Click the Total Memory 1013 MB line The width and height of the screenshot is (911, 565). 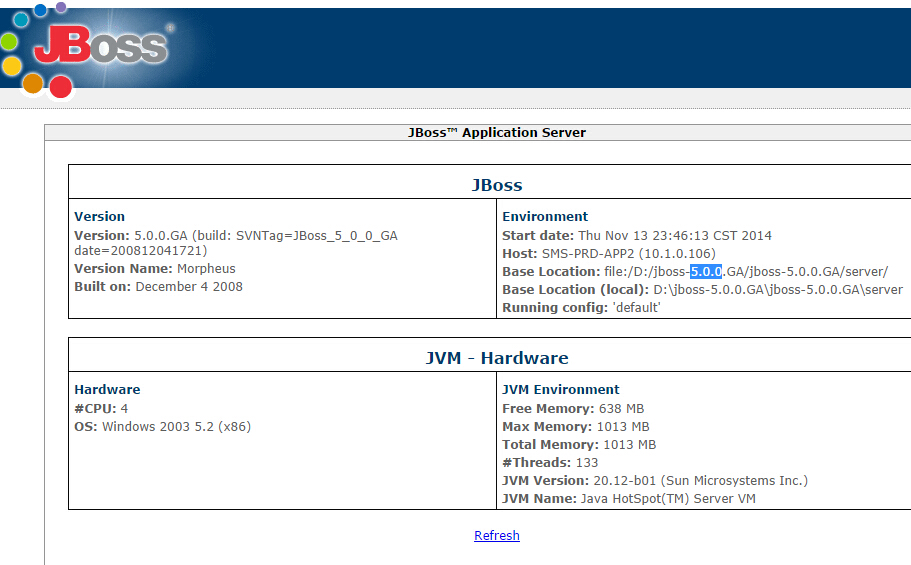579,445
